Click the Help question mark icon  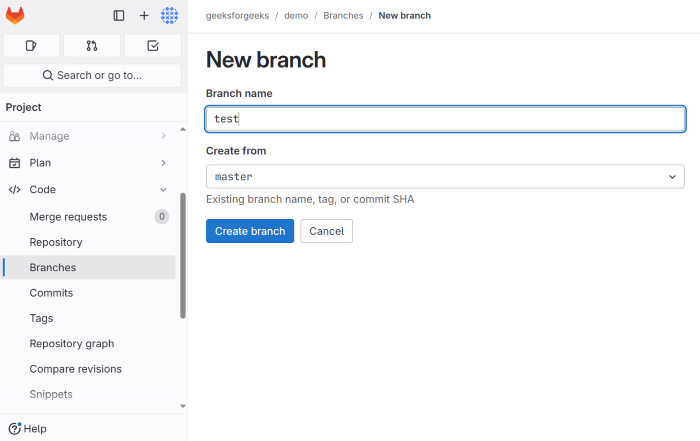point(14,428)
